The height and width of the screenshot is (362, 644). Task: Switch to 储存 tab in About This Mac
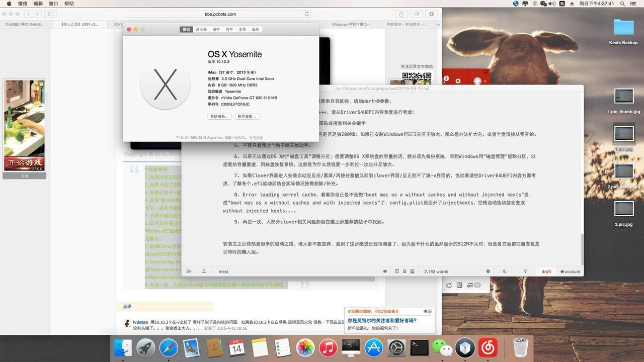pyautogui.click(x=216, y=30)
